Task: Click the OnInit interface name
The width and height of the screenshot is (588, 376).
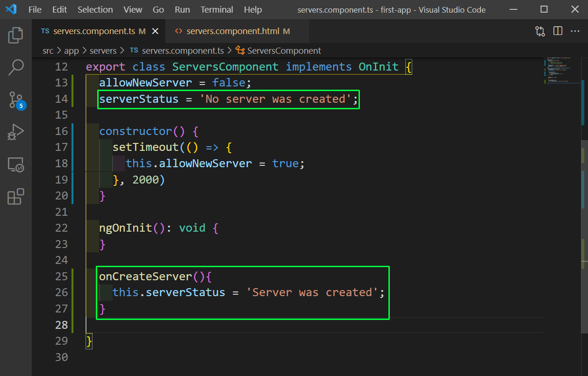Action: pyautogui.click(x=379, y=67)
